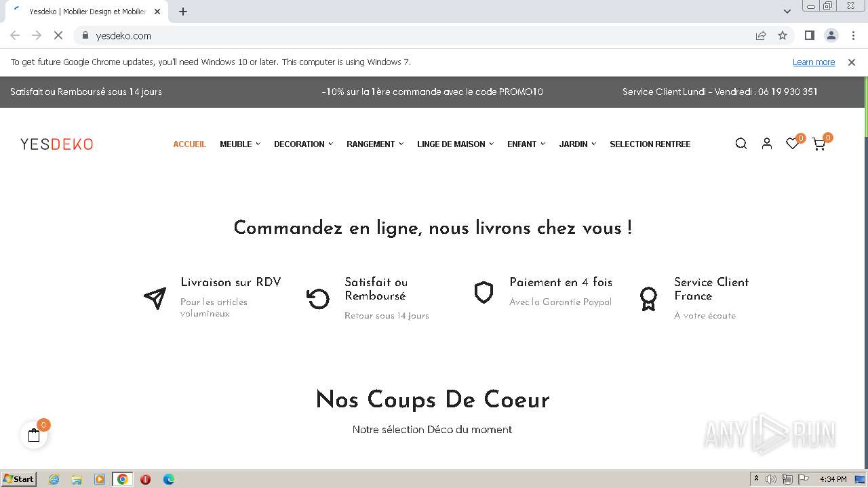Click the 'Satisfait ou Remboursé' feature heading

pos(376,289)
